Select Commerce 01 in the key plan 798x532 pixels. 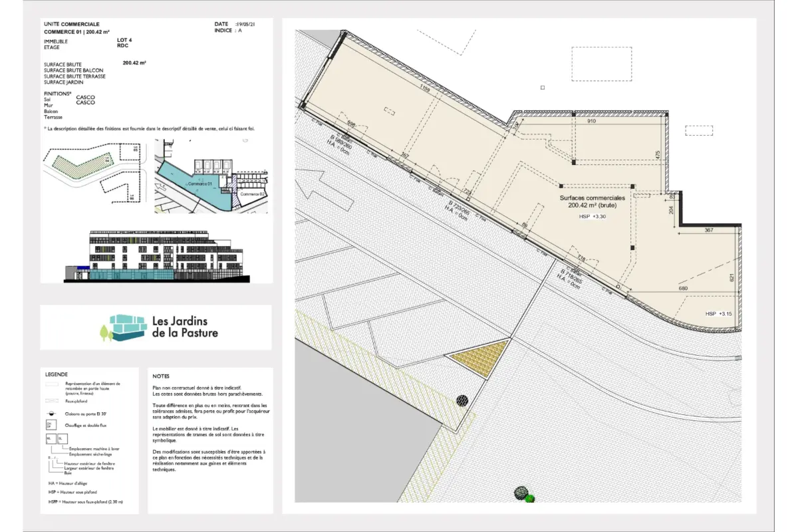pos(199,184)
